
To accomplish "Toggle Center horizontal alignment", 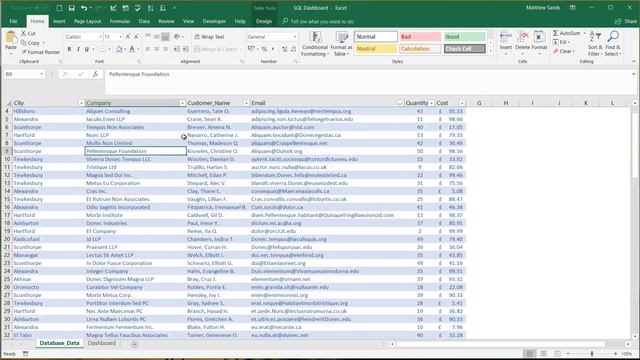I will pyautogui.click(x=156, y=49).
